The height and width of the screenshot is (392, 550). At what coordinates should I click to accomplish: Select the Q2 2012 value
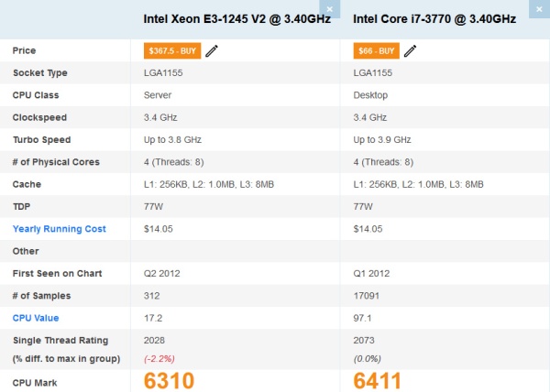[x=161, y=273]
